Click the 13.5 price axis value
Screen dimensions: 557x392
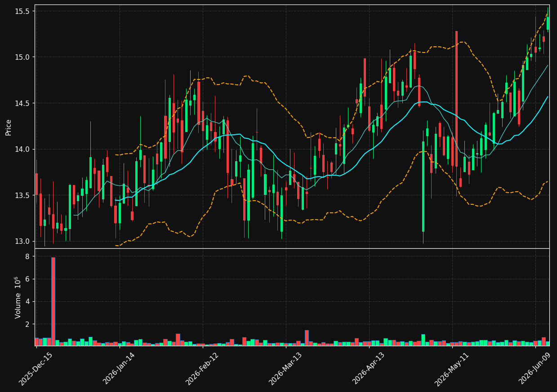[x=22, y=195]
